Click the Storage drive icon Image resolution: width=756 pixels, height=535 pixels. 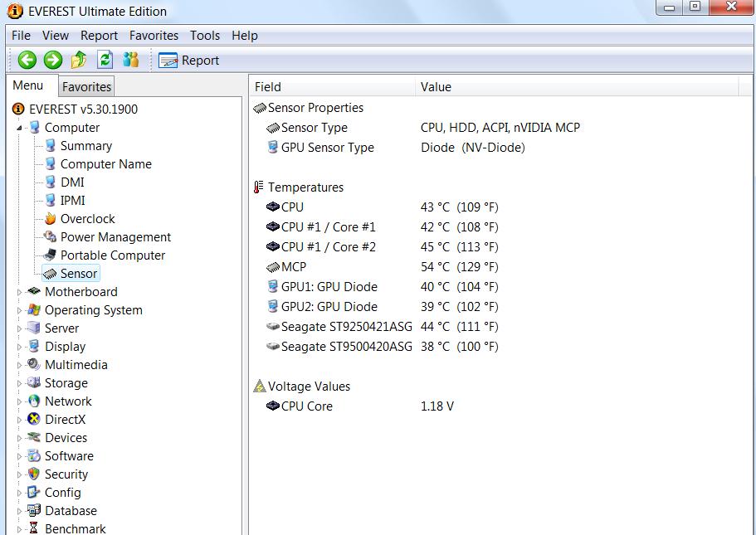click(x=34, y=382)
